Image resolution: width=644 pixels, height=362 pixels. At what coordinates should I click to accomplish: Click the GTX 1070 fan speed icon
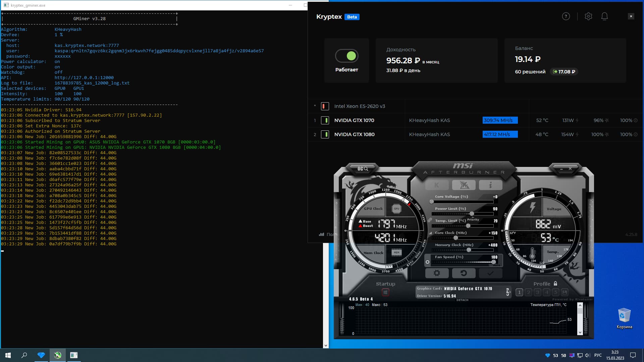(x=607, y=120)
